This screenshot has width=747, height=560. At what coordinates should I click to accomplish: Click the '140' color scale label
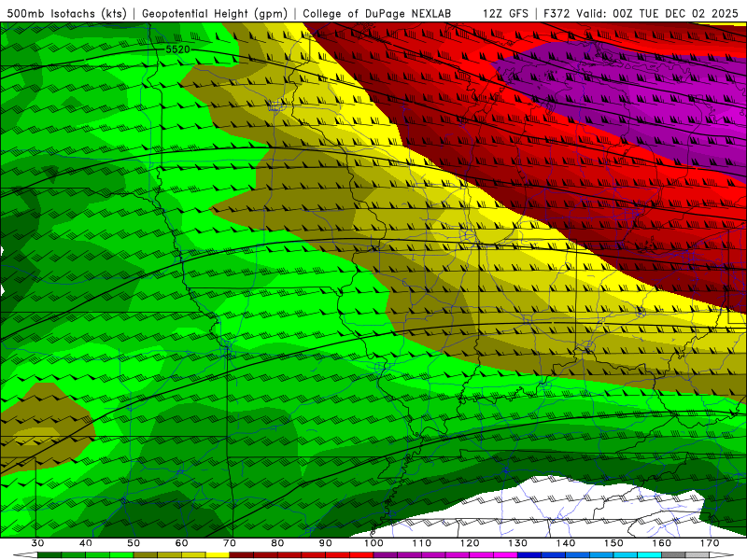566,543
